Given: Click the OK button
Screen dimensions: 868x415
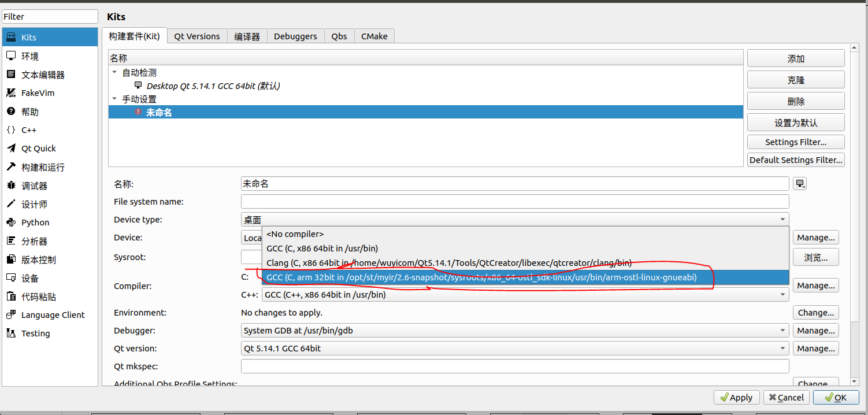Looking at the screenshot, I should pos(836,398).
